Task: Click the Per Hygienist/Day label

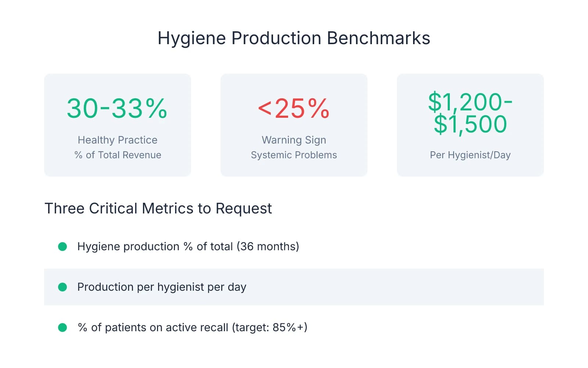Action: pos(470,155)
